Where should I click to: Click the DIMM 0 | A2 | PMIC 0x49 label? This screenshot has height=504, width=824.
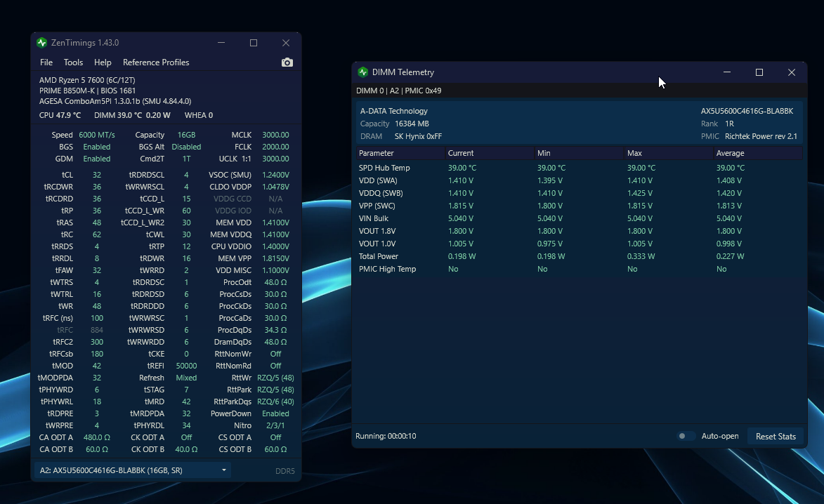(398, 91)
